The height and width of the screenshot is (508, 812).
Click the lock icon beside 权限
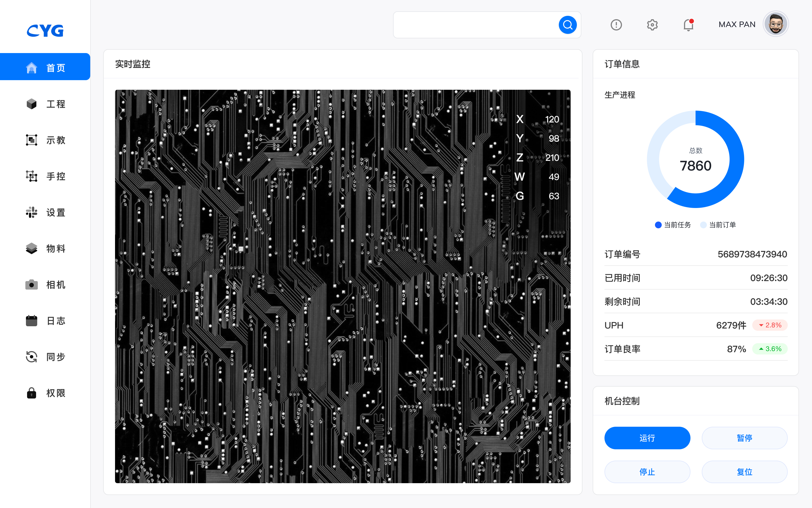[x=32, y=393]
